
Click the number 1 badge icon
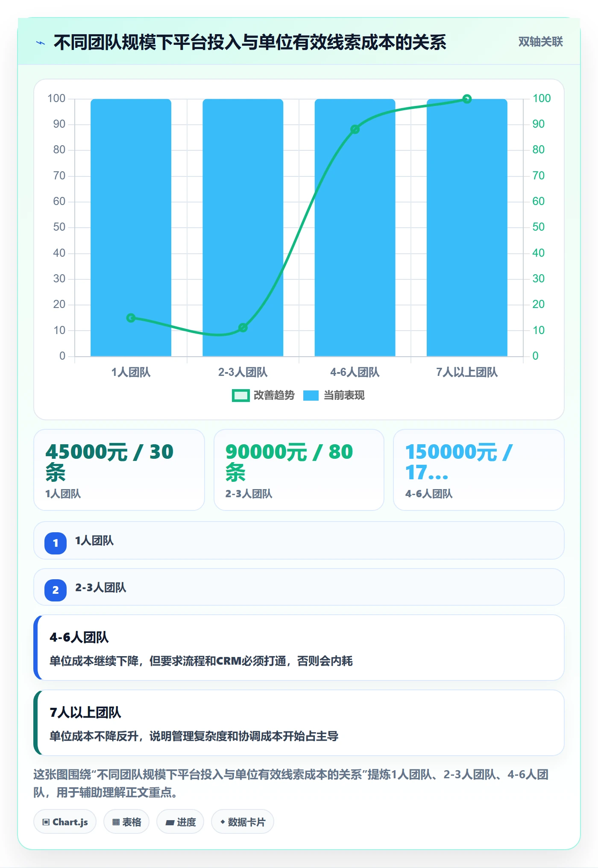(56, 543)
